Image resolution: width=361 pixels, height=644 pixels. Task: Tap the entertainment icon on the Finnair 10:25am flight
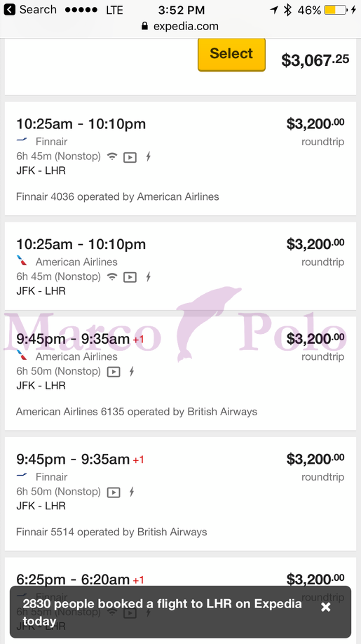pos(130,157)
